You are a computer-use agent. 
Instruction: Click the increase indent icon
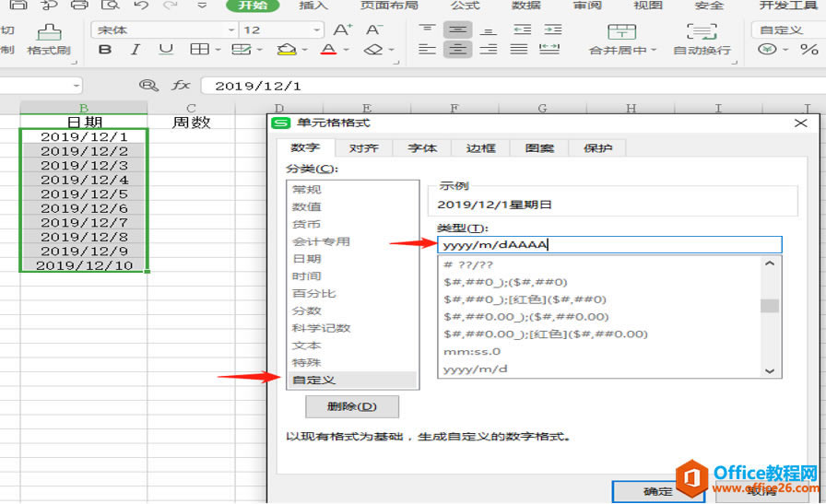pos(552,29)
